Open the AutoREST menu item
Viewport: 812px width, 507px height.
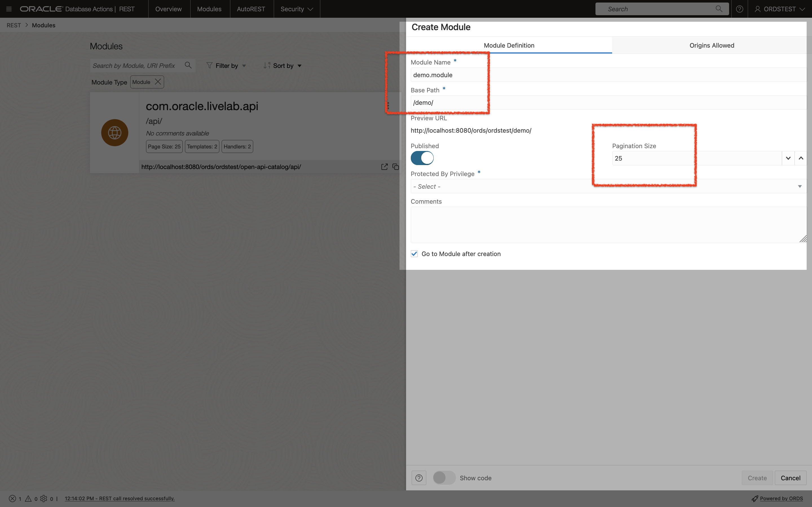pyautogui.click(x=251, y=9)
